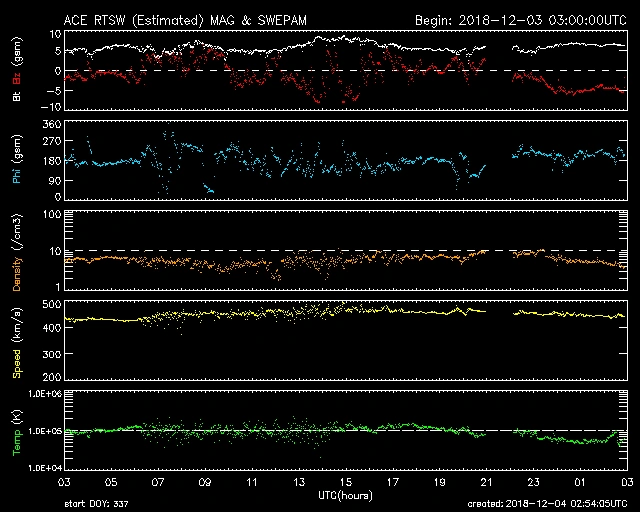Viewport: 640px width, 512px height.
Task: Click the green 'Temp' axis label
Action: 17,443
